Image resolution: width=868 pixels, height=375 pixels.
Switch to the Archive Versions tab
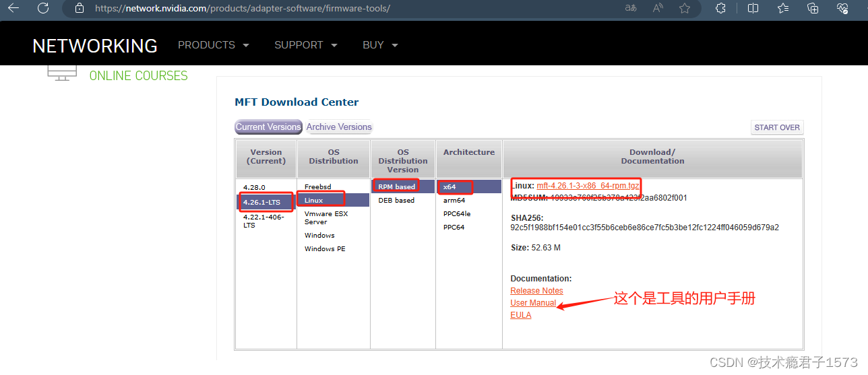pyautogui.click(x=339, y=127)
